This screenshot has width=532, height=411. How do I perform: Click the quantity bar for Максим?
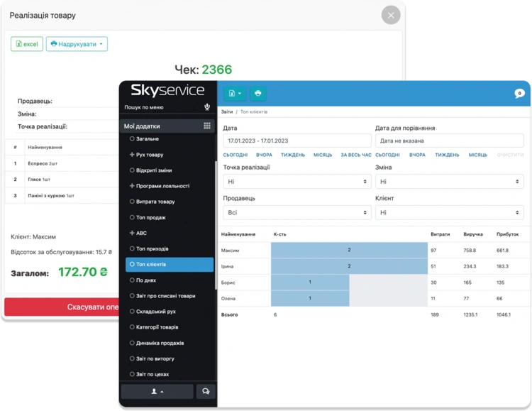(x=349, y=250)
